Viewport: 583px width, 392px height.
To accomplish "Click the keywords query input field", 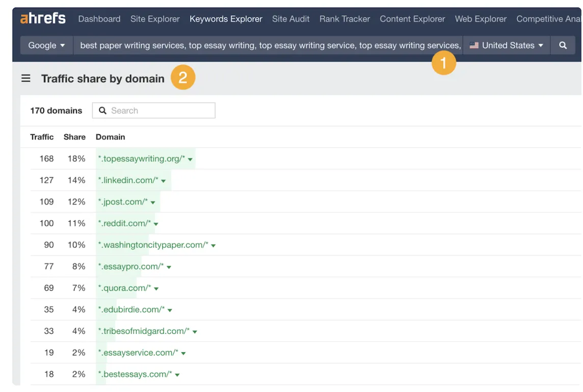I will [x=268, y=45].
